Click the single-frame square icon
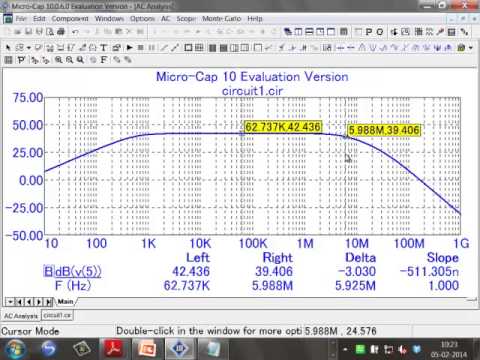The width and height of the screenshot is (480, 360). coord(188,48)
